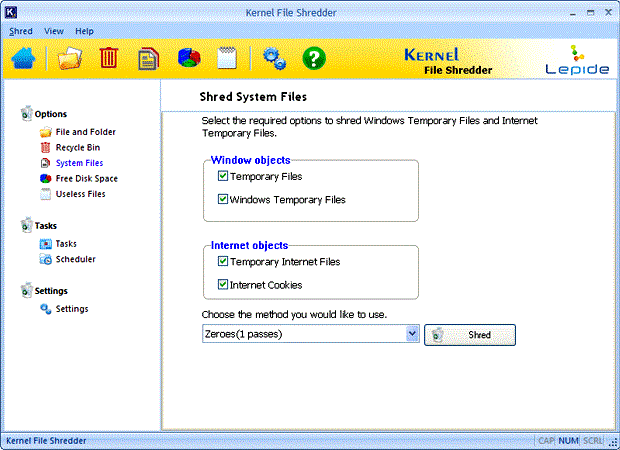Click the Settings section heading
This screenshot has height=450, width=620.
point(51,291)
